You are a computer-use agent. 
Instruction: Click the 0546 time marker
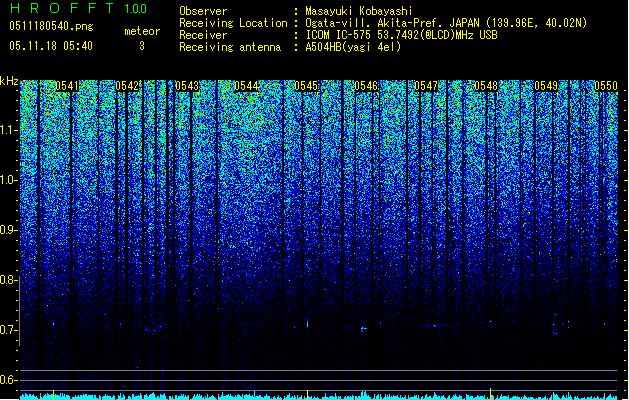pyautogui.click(x=366, y=86)
